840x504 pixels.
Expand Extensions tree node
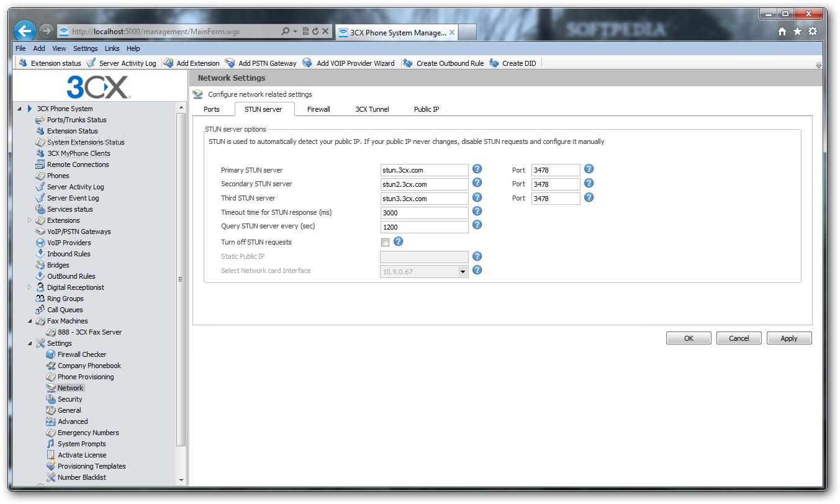coord(29,220)
